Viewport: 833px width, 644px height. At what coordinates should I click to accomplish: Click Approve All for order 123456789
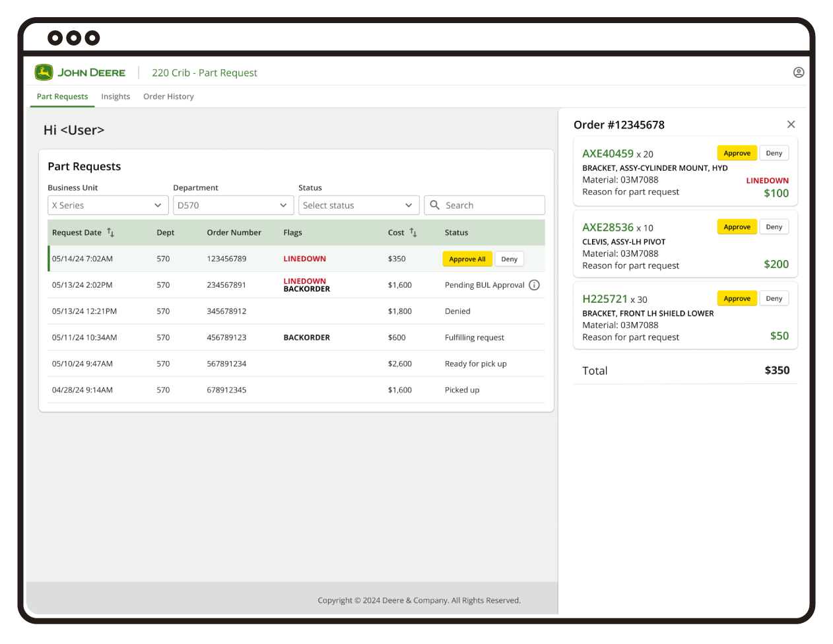(467, 259)
